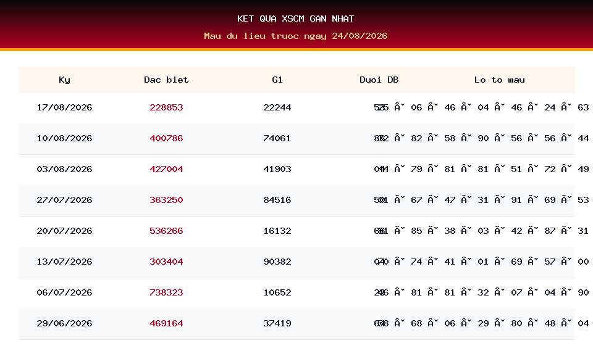
Task: Click the KET QUA XSCM GAN NHAT title
Action: point(296,19)
